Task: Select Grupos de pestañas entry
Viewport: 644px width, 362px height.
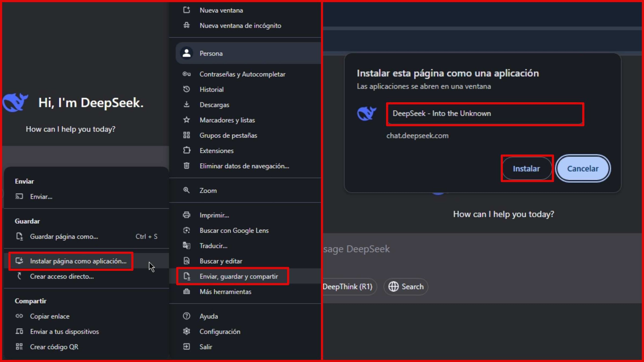Action: 245,135
